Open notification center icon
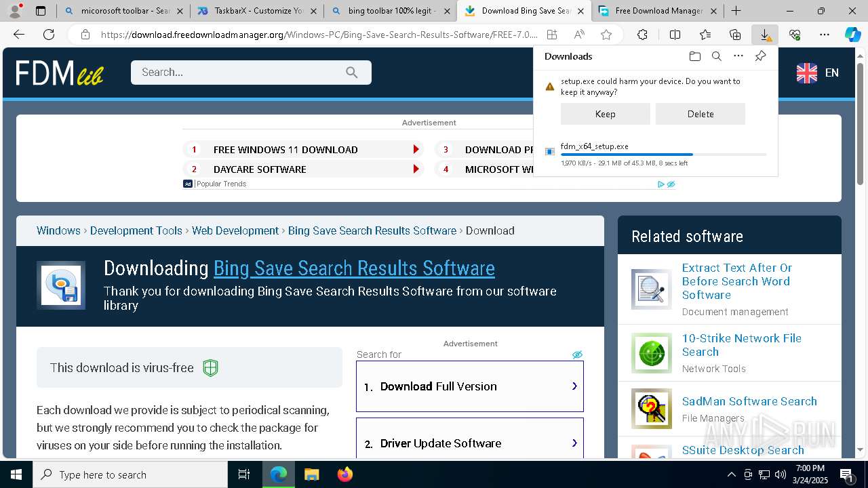Screen dimensions: 868x488 (x=846, y=474)
